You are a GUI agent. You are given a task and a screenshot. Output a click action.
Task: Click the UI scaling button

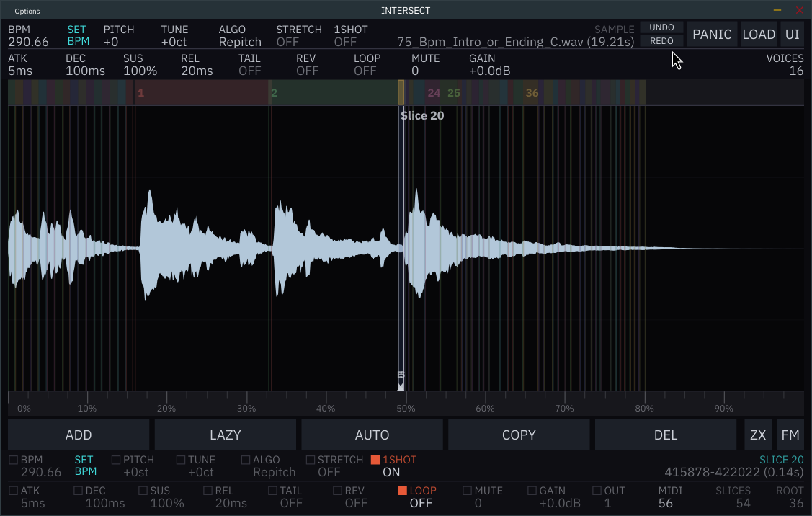[792, 34]
